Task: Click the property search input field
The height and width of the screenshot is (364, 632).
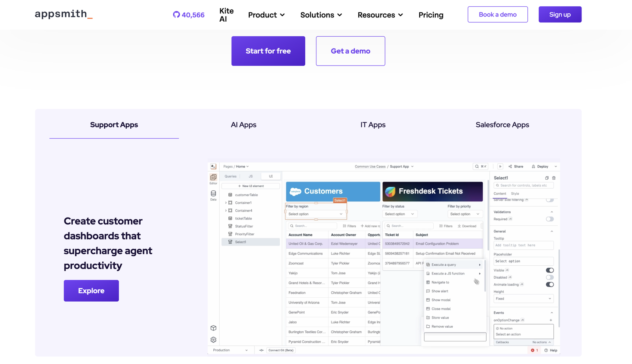Action: [523, 186]
